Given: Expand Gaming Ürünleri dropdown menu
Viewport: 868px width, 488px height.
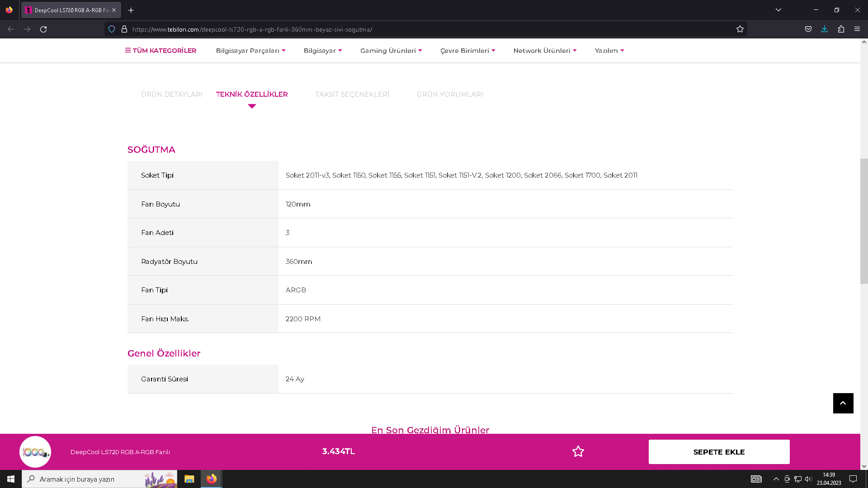Looking at the screenshot, I should 391,51.
